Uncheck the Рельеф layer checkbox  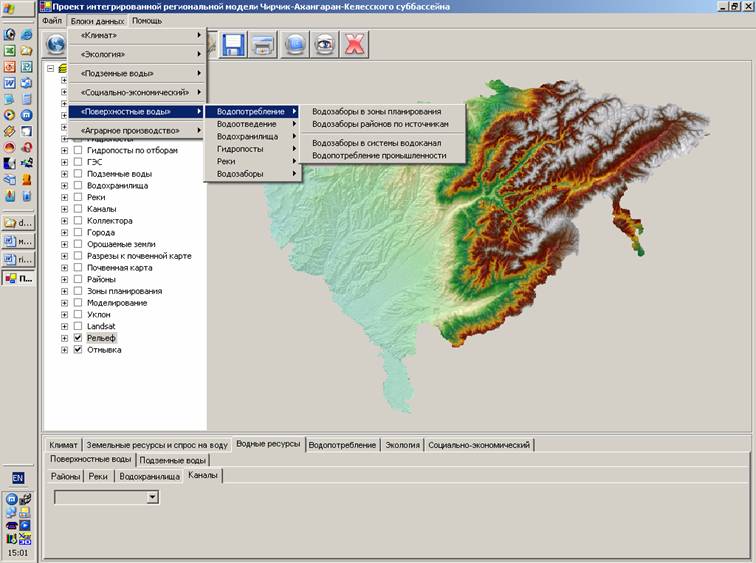pos(78,339)
